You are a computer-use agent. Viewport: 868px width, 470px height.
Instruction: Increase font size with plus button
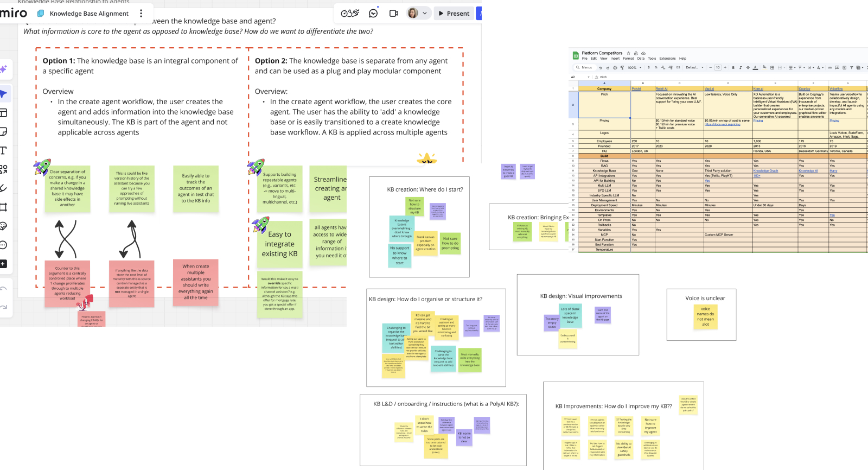tap(725, 68)
